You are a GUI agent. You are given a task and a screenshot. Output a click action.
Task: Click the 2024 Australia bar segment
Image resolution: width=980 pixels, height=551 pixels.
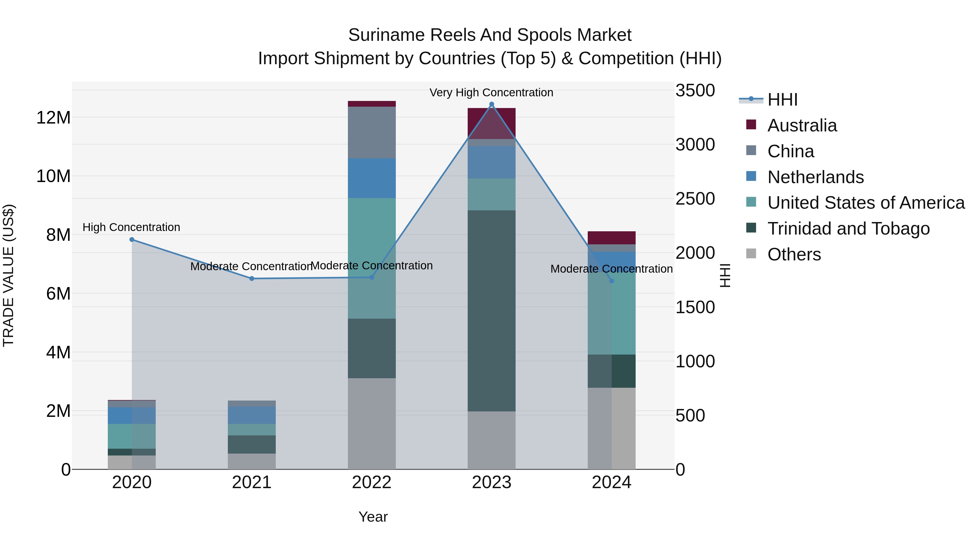pos(611,238)
